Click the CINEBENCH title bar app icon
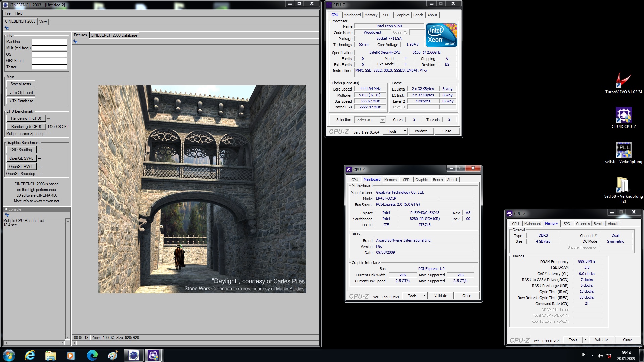 (5, 5)
